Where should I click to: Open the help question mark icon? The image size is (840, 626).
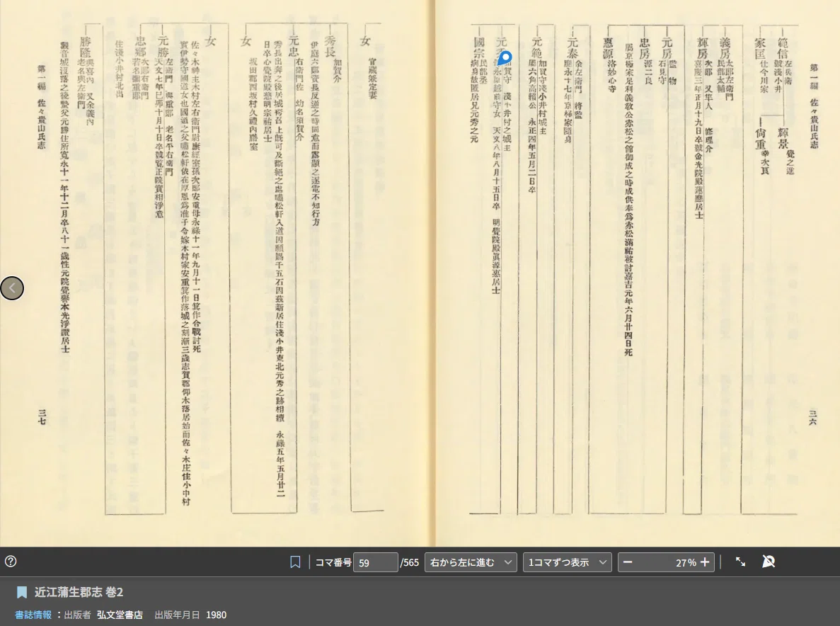tap(11, 561)
